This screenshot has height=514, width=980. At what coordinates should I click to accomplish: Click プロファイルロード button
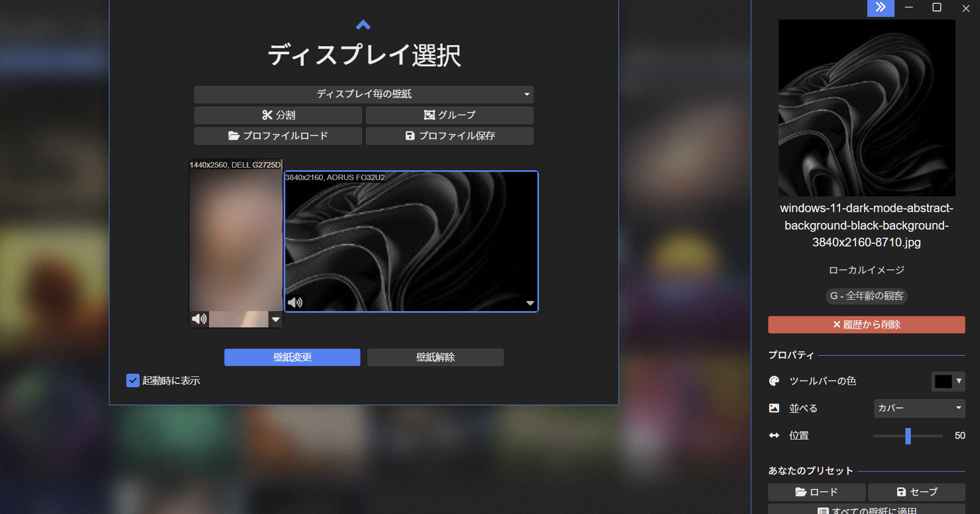tap(278, 135)
